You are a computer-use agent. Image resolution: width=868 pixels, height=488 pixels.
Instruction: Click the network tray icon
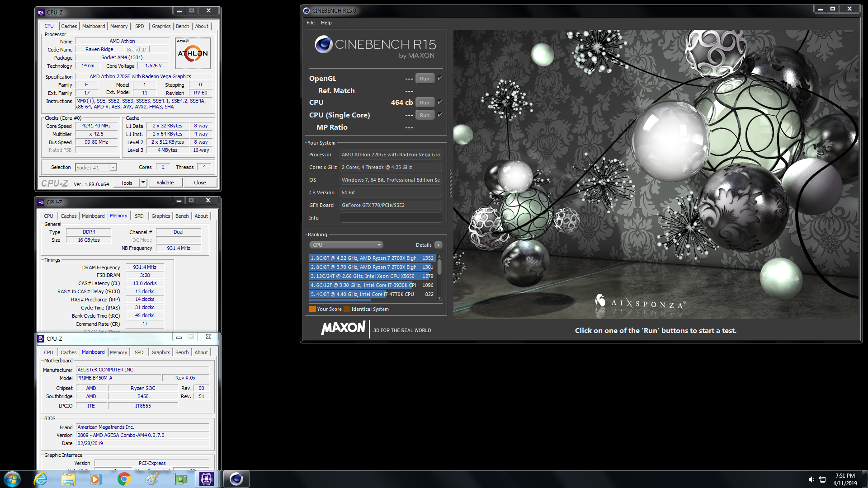(822, 479)
